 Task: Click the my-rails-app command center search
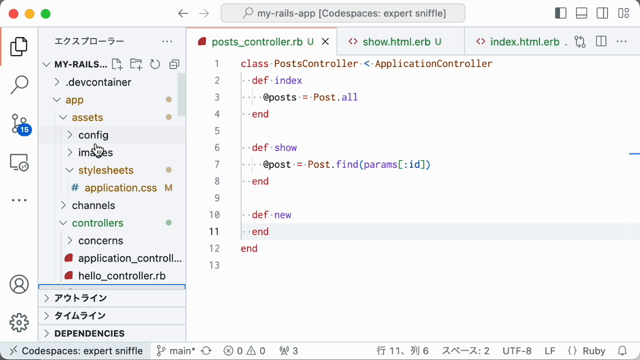[x=343, y=13]
